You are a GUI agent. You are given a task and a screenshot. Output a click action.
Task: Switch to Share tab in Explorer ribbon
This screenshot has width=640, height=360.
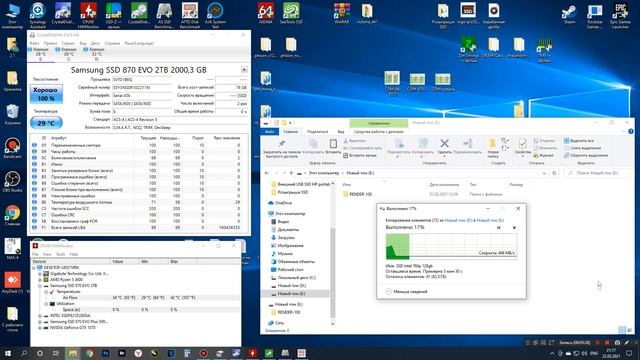(317, 131)
